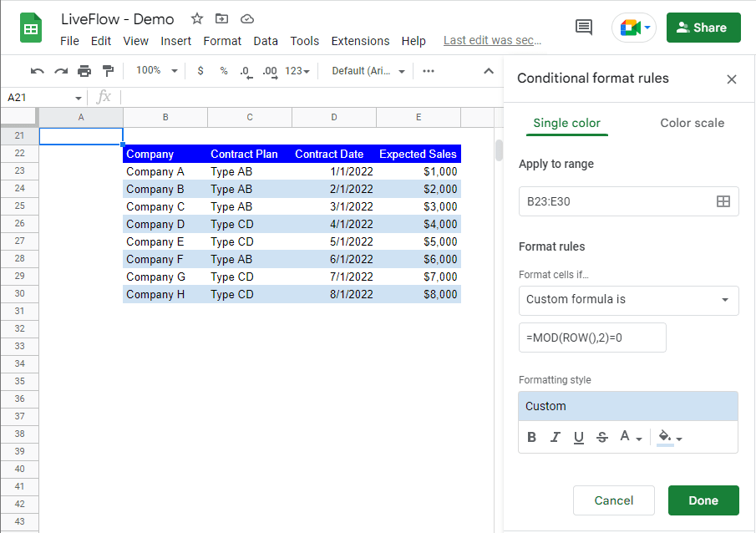
Task: Click the select data range grid icon
Action: point(723,201)
